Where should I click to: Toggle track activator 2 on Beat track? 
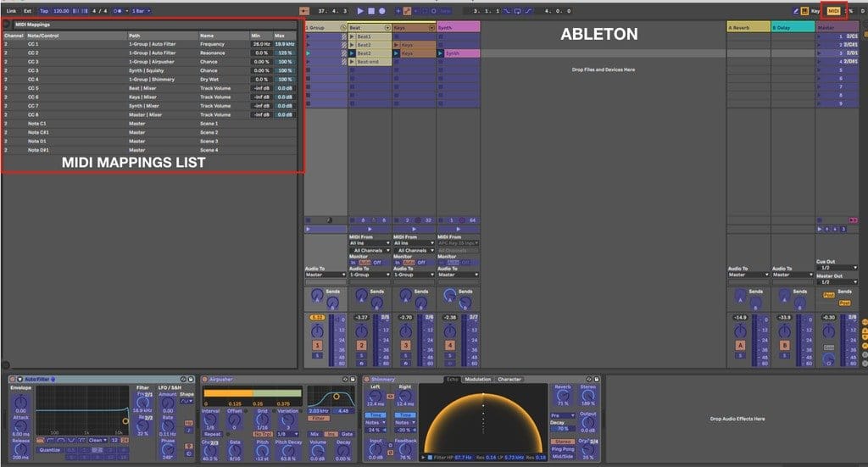tap(361, 345)
